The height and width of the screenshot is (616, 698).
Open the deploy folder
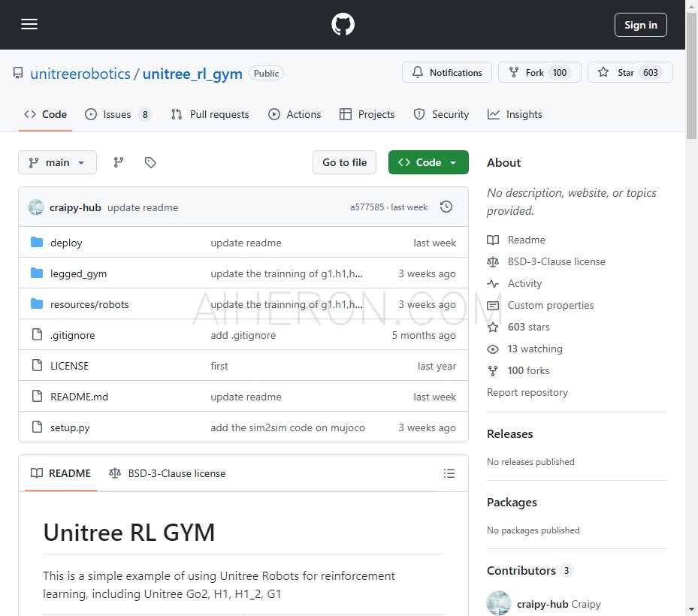(66, 243)
